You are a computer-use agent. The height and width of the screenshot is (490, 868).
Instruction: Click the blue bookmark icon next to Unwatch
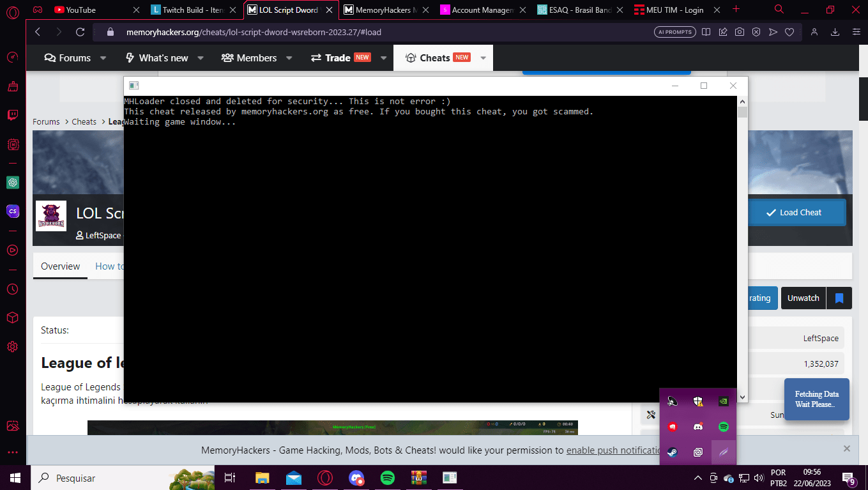coord(839,298)
